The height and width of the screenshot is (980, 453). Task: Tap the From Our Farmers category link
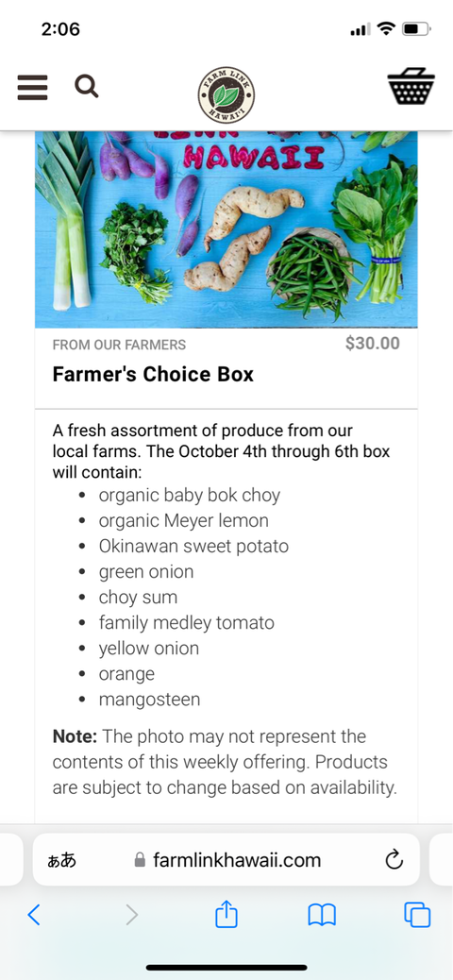point(119,345)
